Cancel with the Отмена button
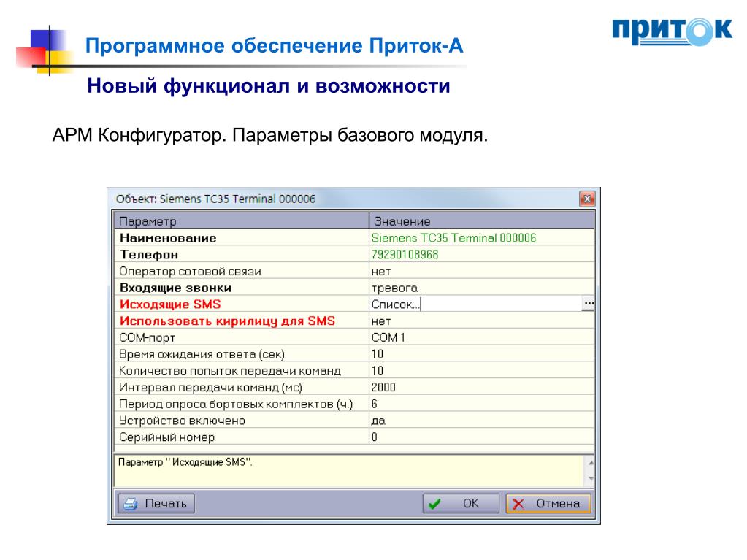 [548, 503]
